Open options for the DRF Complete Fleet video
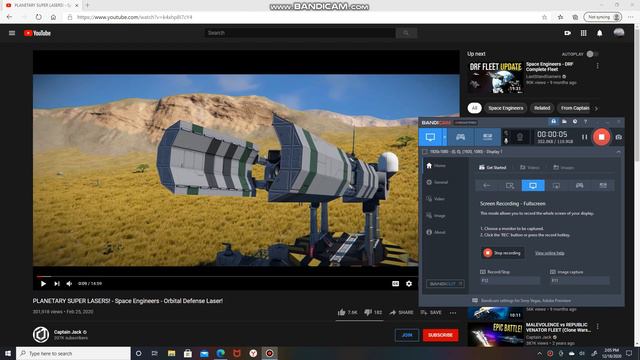The height and width of the screenshot is (360, 640). [x=598, y=66]
